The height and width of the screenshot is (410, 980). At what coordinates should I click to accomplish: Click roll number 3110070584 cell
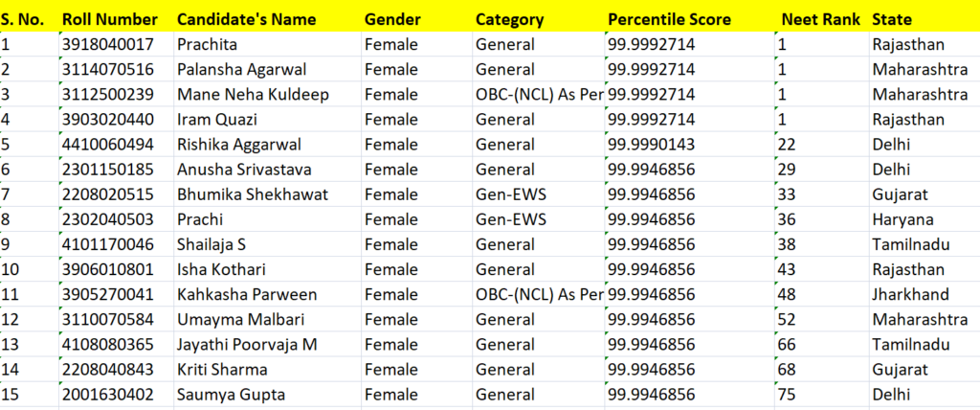(116, 320)
